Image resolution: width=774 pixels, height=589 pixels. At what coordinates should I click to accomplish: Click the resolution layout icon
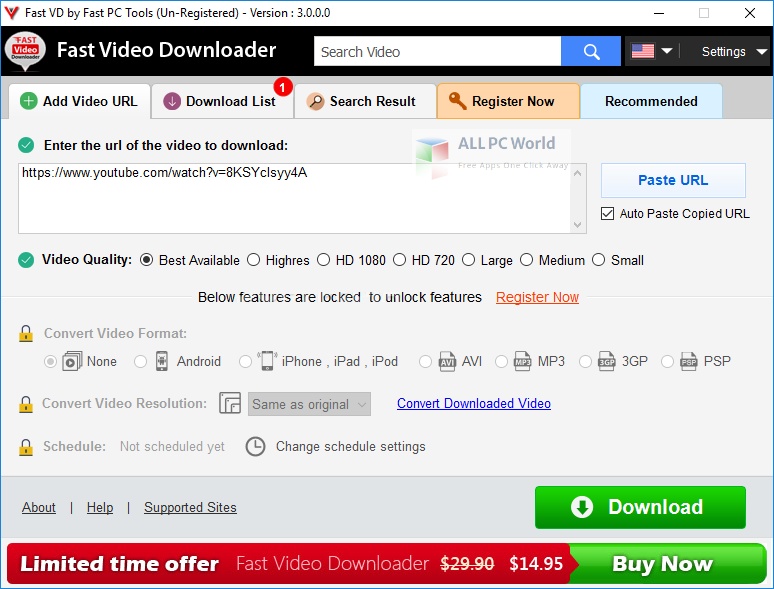click(230, 403)
